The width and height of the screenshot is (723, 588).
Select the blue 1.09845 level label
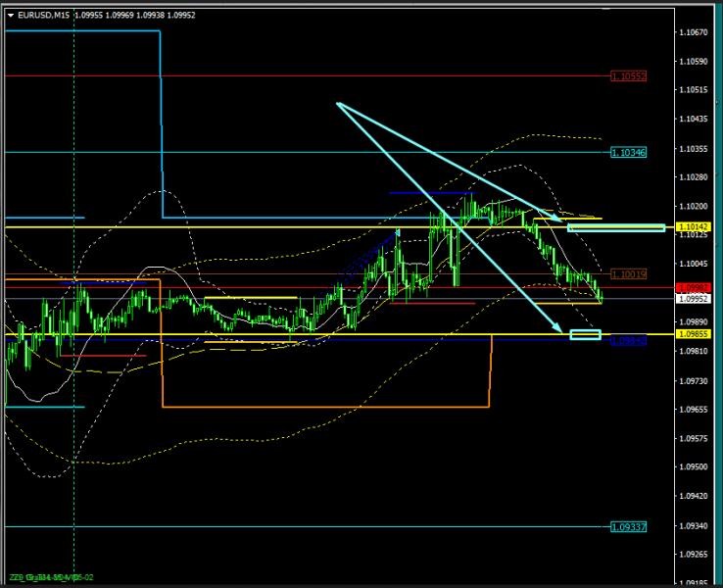[628, 340]
